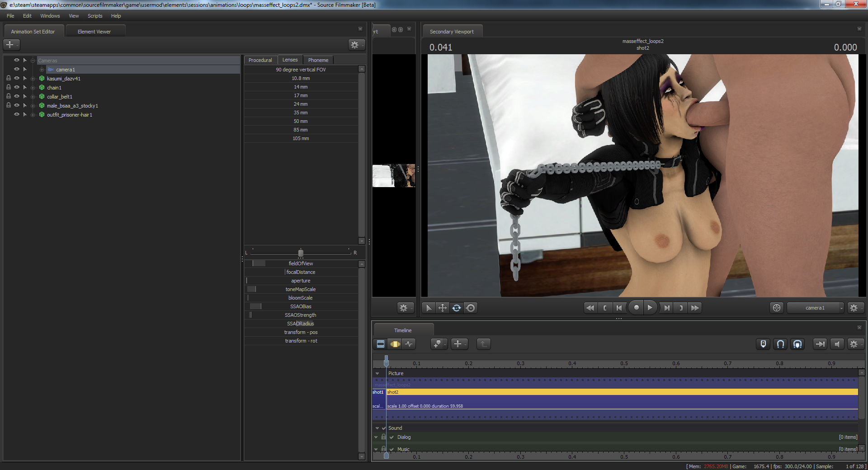
Task: Select the Selection arrow tool below viewport
Action: (x=429, y=308)
